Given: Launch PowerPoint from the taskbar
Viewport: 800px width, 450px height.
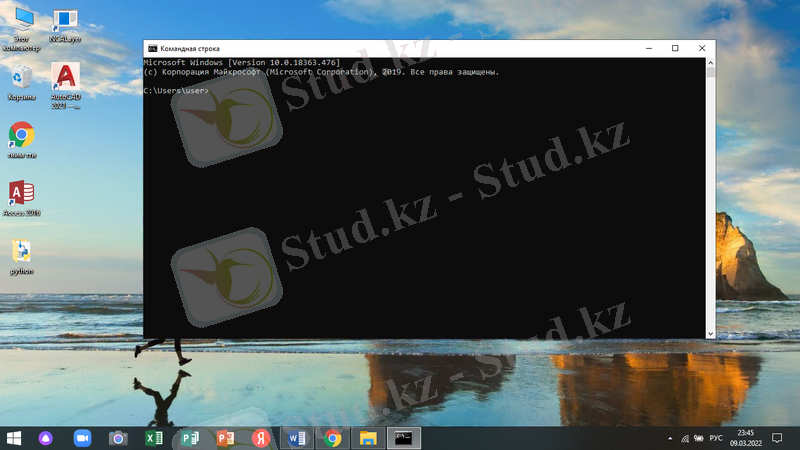Looking at the screenshot, I should point(226,438).
